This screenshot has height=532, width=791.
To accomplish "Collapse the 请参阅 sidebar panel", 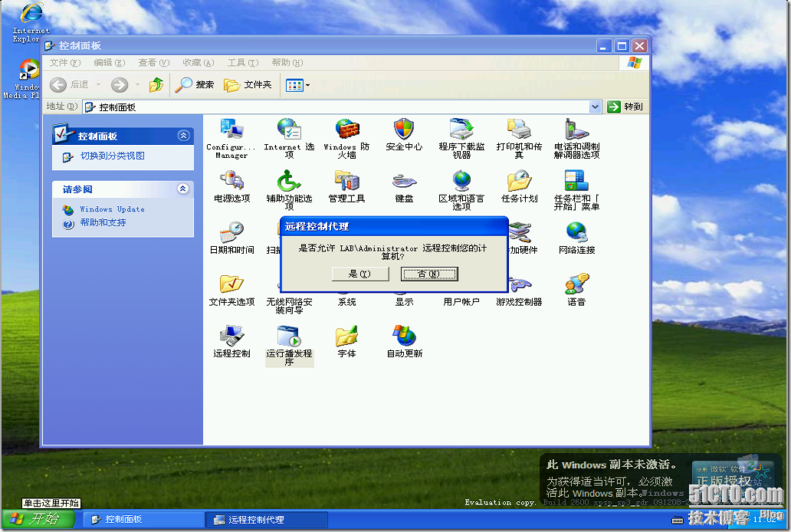I will tap(183, 189).
